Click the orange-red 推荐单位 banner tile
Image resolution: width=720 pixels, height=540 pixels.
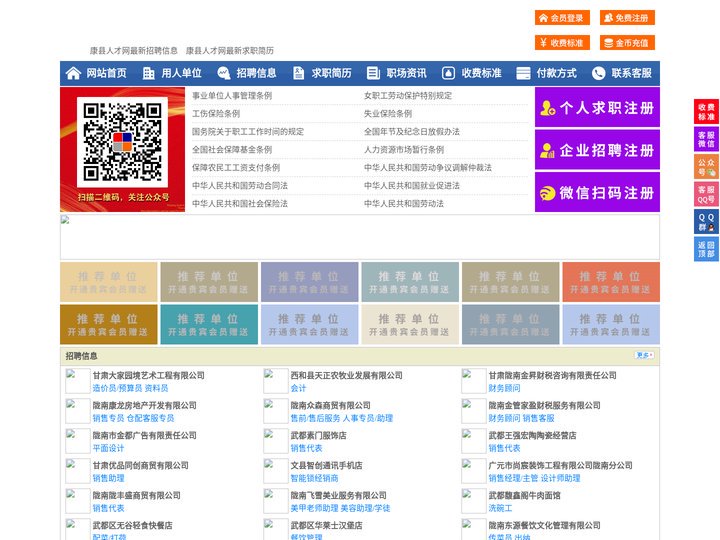(611, 282)
